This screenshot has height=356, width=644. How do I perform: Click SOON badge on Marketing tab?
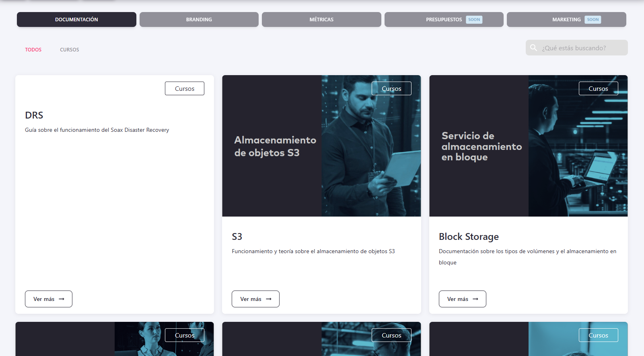pyautogui.click(x=593, y=20)
